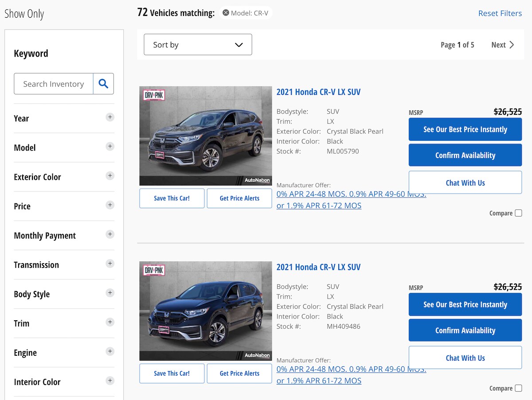Confirm Availability for stock ML005790
This screenshot has height=400, width=532.
[465, 155]
